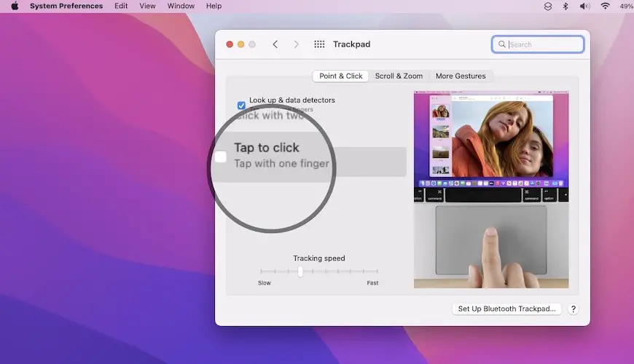Switch to Scroll & Zoom tab

coord(399,76)
